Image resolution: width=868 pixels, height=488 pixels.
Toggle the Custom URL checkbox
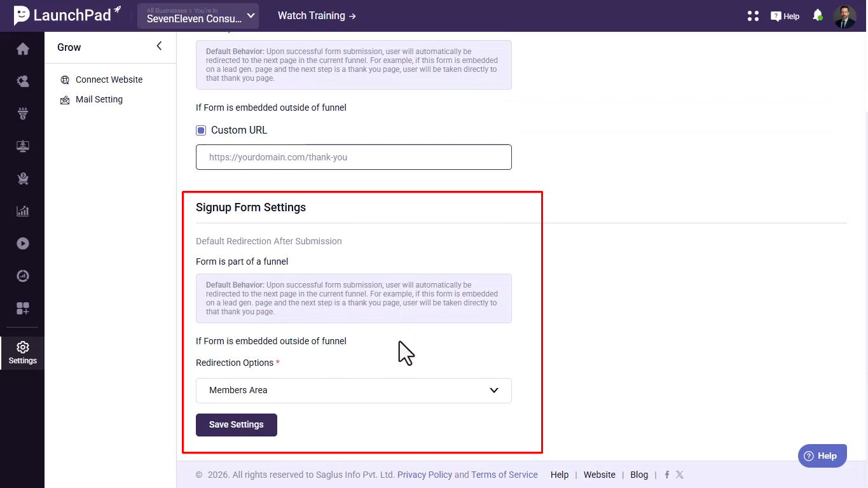(201, 130)
